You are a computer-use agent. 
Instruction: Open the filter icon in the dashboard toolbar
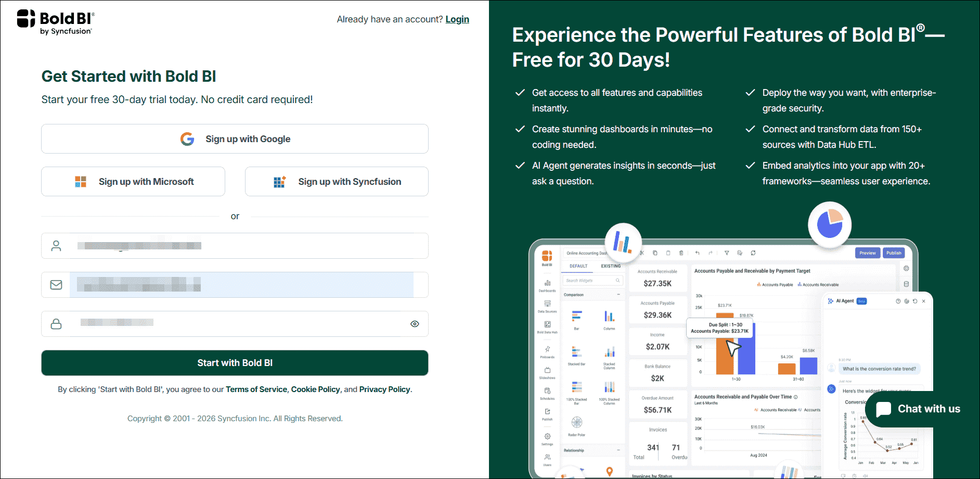pyautogui.click(x=727, y=253)
